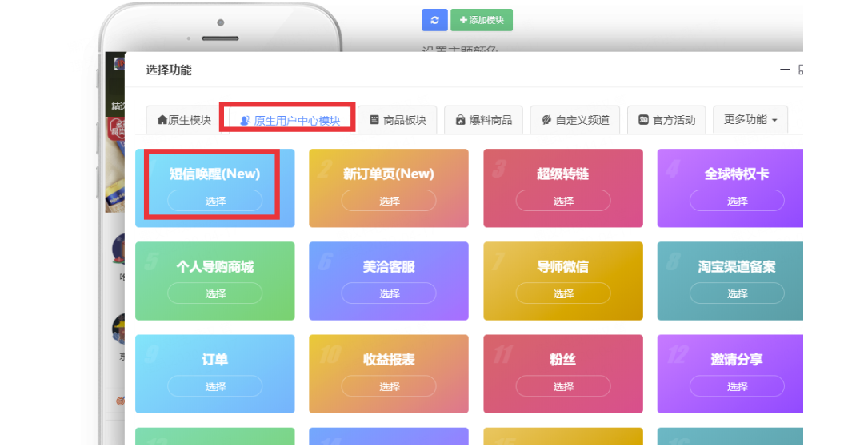The width and height of the screenshot is (868, 447).
Task: Click the bag icon on 爆料商品 tab
Action: (x=460, y=119)
